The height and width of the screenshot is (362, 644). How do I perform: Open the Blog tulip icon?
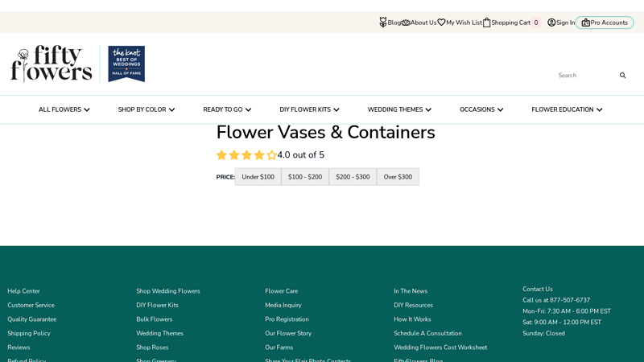tap(383, 23)
